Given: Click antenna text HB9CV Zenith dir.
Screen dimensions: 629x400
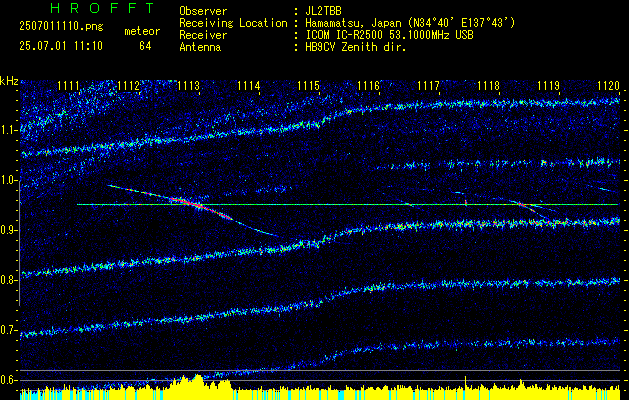Looking at the screenshot, I should pyautogui.click(x=355, y=47).
